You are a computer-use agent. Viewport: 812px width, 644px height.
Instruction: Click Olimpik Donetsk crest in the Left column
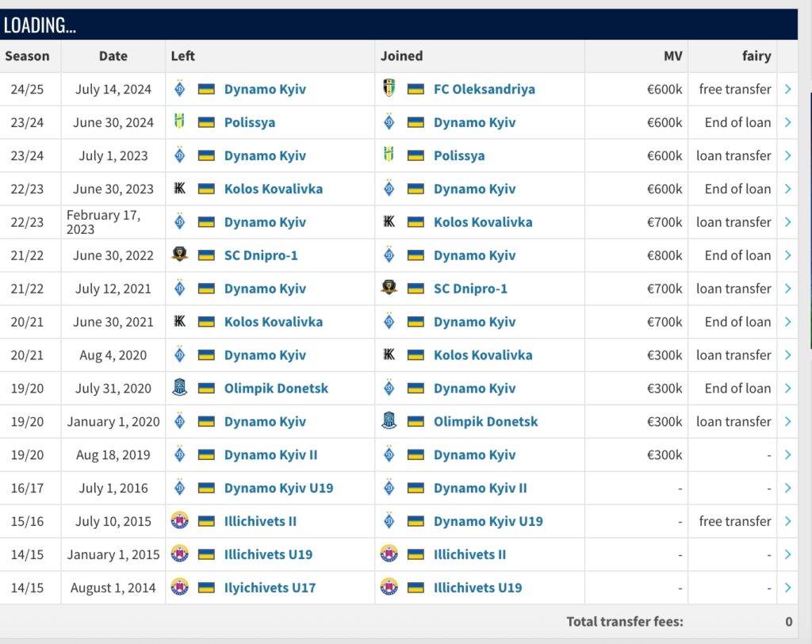(179, 389)
